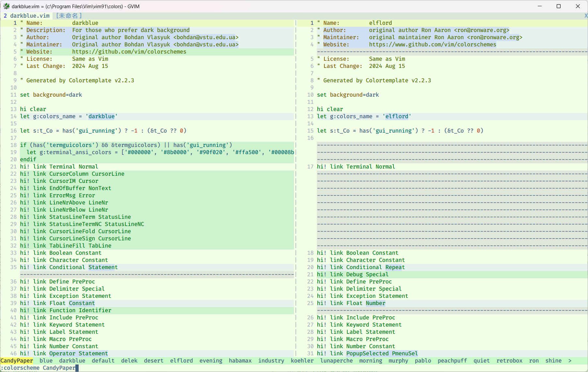
Task: Click 'hi! link Debug Special' on right
Action: (x=353, y=274)
